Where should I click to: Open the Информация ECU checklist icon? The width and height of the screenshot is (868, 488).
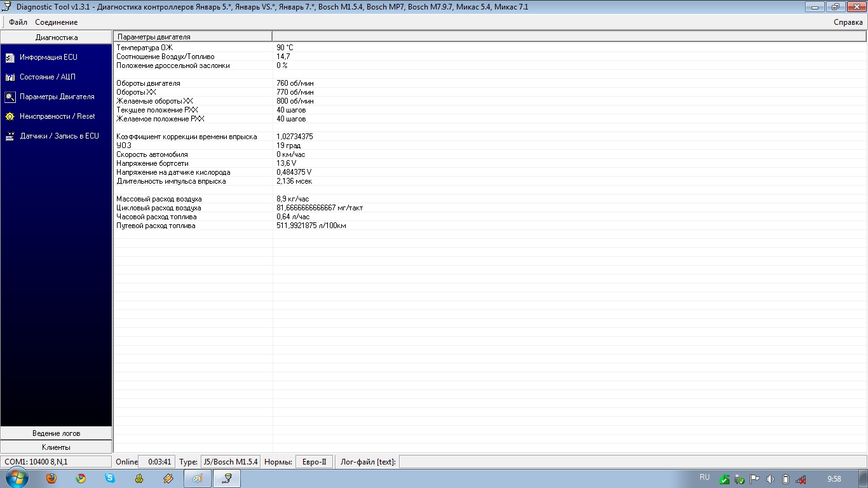click(10, 58)
